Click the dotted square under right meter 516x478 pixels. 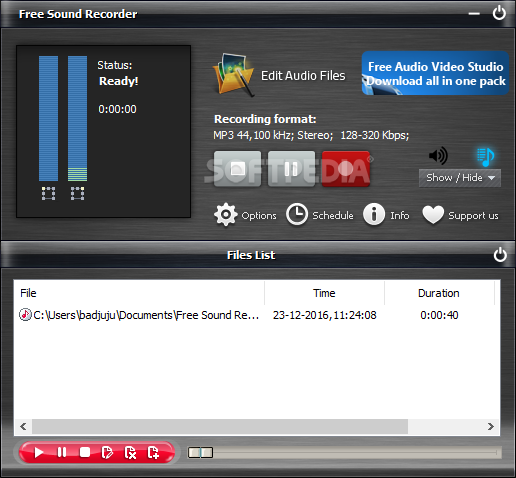pos(77,193)
